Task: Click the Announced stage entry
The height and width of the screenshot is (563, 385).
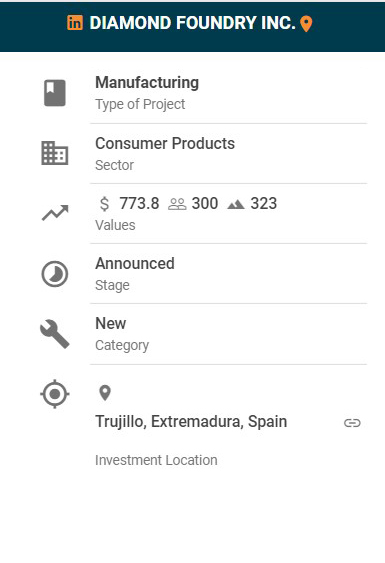Action: 135,263
